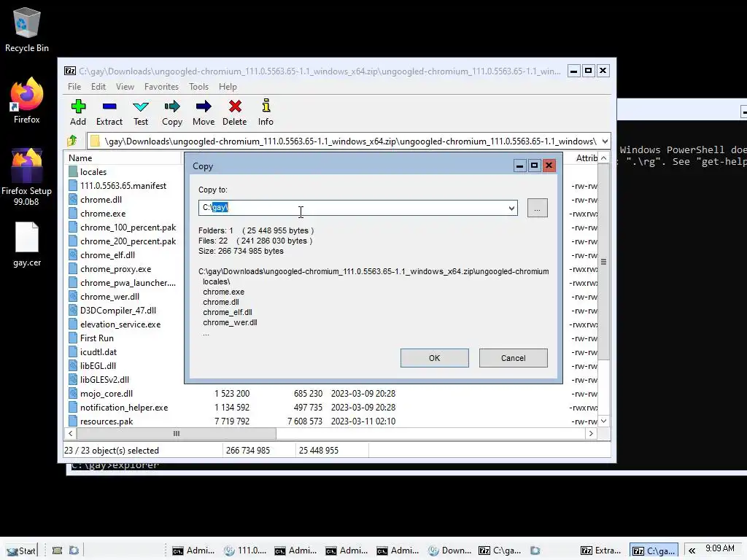Select chrome.exe file icon in list

(73, 214)
